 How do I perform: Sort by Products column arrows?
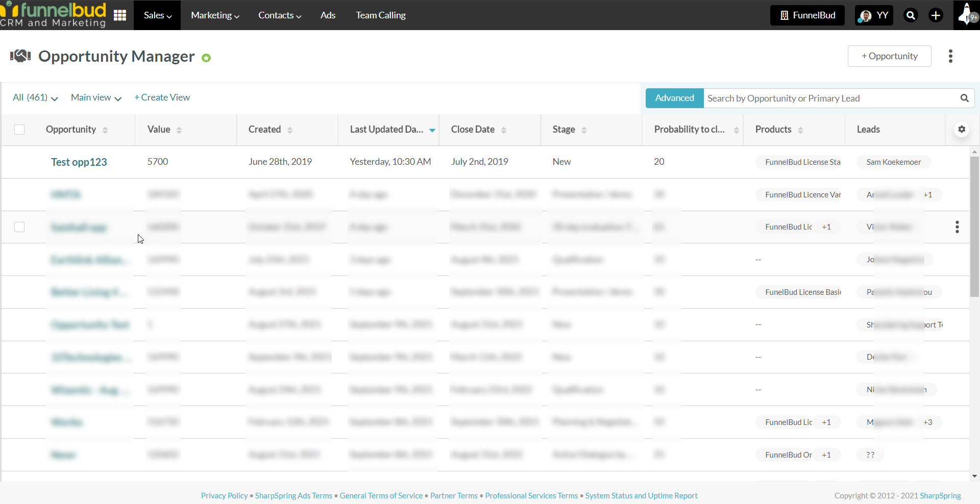coord(800,130)
